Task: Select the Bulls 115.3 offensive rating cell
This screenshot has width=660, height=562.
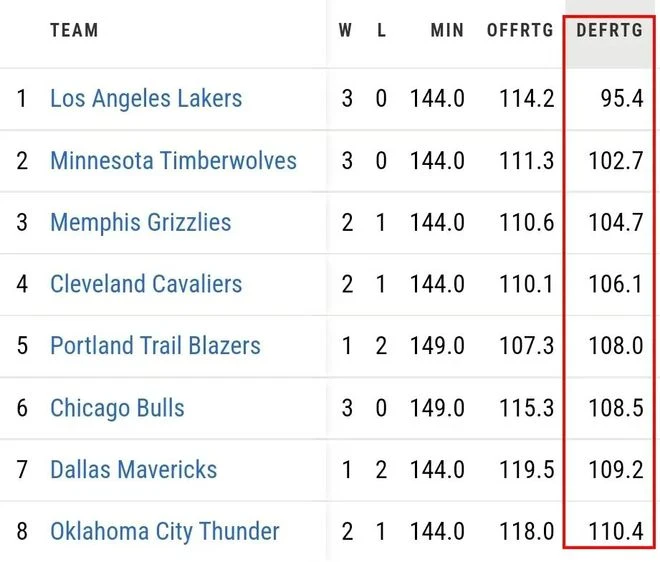Action: [x=527, y=408]
